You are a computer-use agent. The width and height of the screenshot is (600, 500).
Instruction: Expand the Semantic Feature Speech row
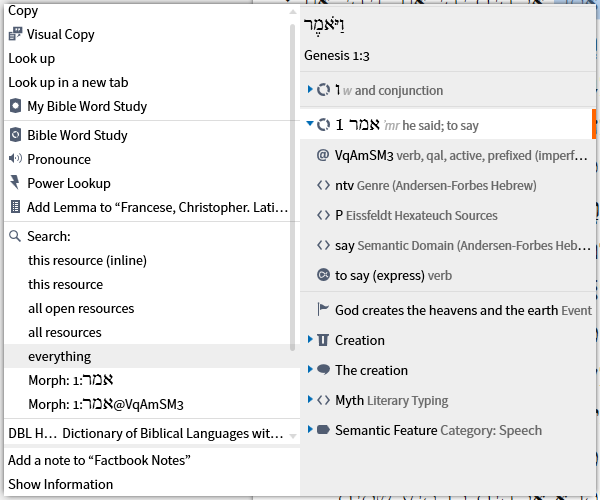[310, 429]
